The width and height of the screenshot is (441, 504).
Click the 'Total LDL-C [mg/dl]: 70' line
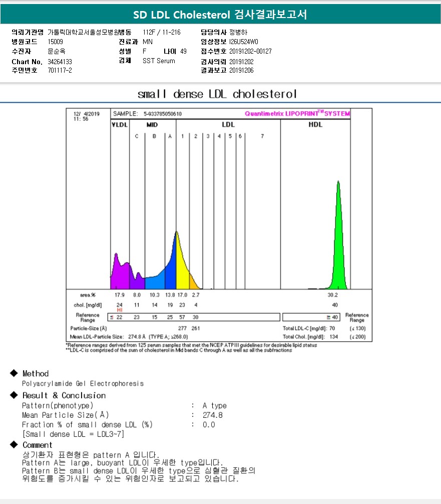pos(309,329)
